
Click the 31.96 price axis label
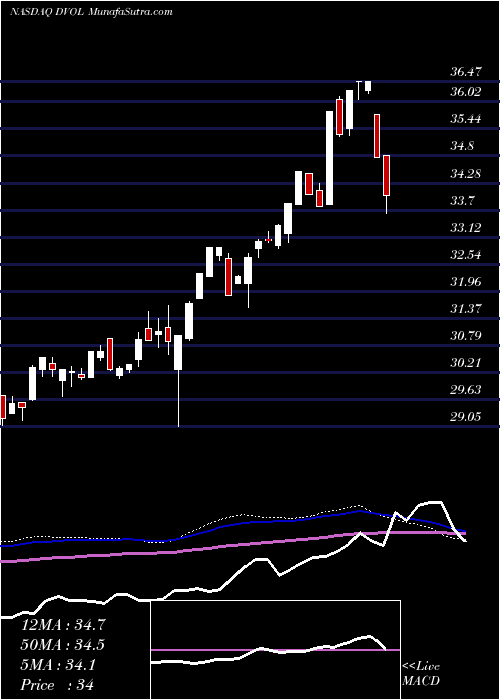click(x=466, y=281)
